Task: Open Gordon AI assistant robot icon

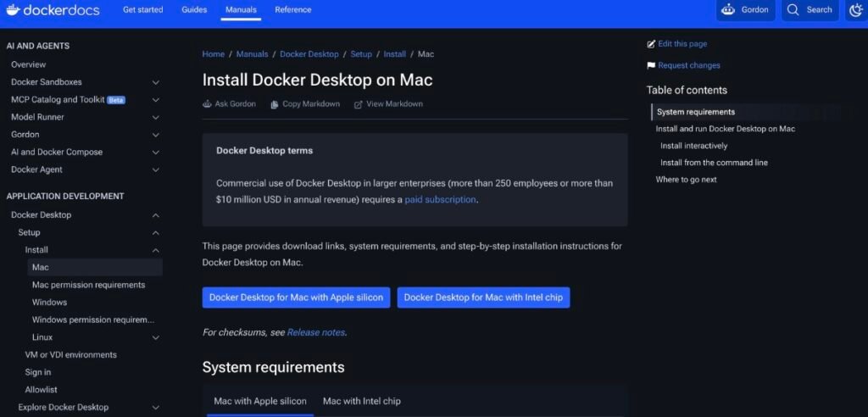Action: tap(727, 9)
